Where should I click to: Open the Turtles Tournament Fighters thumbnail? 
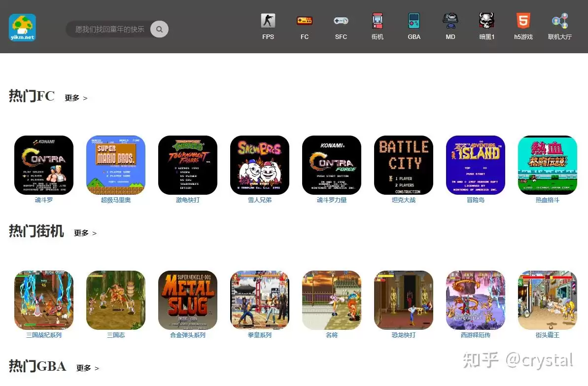click(188, 165)
